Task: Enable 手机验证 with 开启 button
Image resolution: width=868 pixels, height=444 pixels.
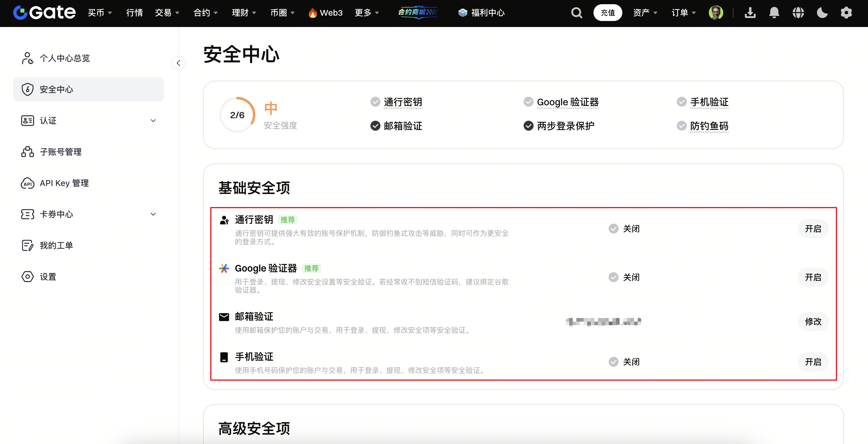Action: [813, 362]
